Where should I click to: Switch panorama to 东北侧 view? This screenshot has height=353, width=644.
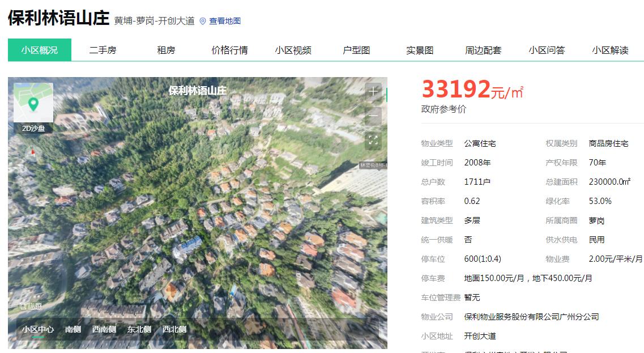pos(139,329)
